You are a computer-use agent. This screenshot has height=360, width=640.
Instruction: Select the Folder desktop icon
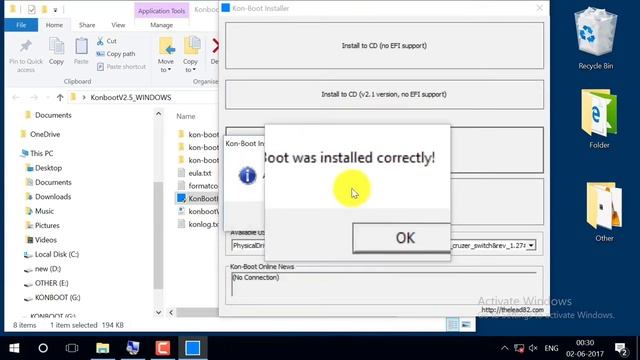[599, 119]
